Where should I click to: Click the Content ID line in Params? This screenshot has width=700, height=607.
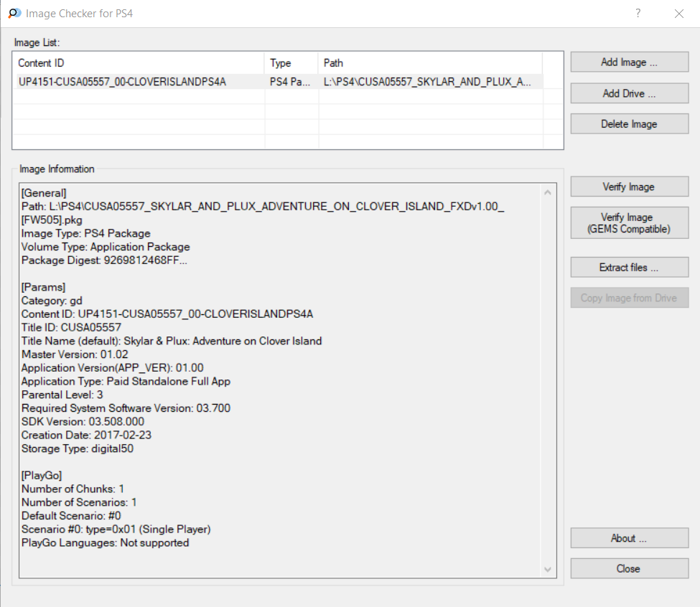(167, 314)
